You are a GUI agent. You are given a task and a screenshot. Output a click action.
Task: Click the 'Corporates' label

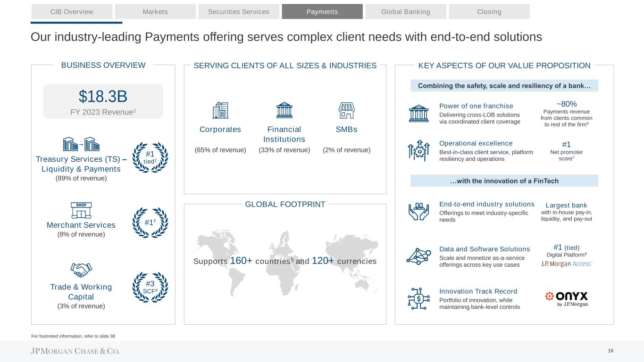220,129
